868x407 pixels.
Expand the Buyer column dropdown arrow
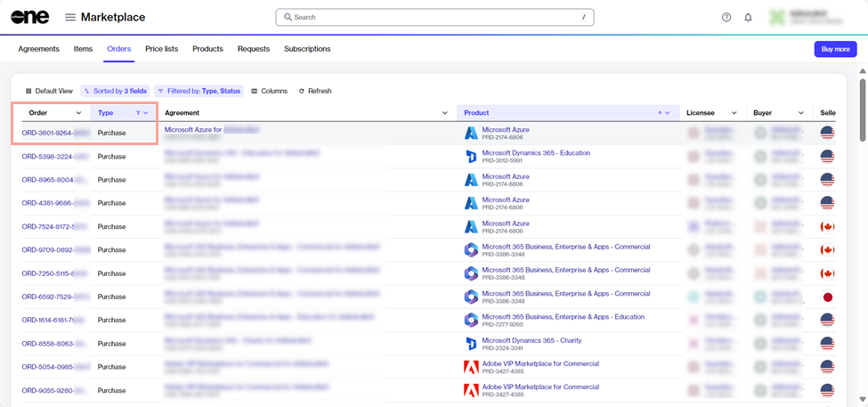click(x=801, y=113)
